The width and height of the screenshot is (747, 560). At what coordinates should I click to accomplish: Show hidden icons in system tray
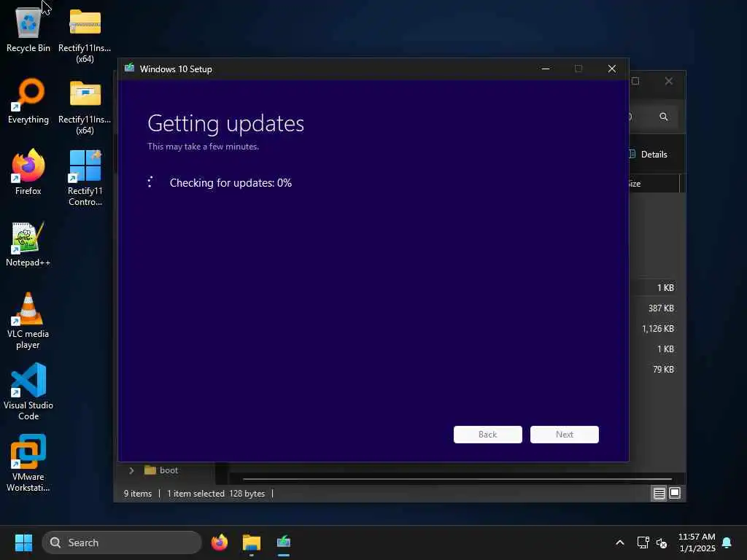(x=620, y=542)
